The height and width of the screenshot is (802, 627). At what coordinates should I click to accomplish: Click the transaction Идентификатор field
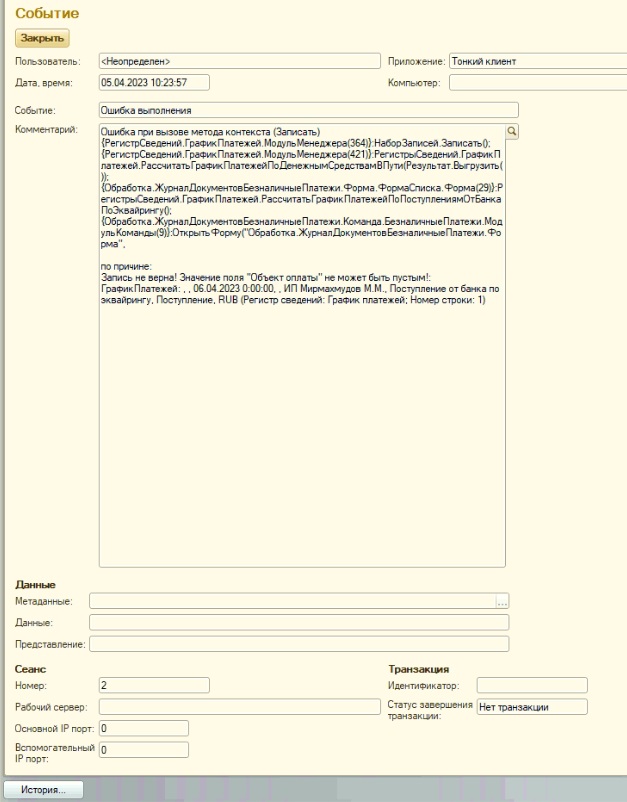(x=531, y=685)
